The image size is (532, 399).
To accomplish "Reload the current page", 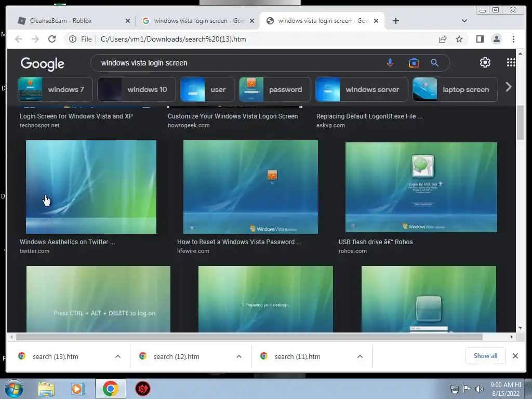I will coord(52,39).
